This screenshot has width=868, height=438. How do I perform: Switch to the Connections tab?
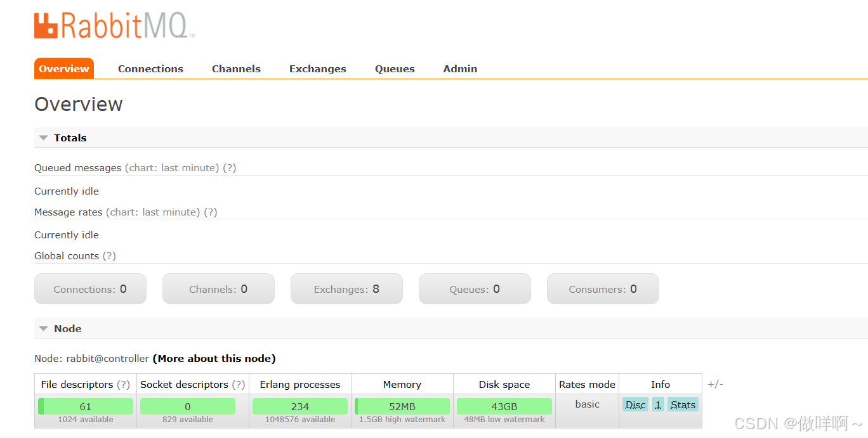(150, 68)
